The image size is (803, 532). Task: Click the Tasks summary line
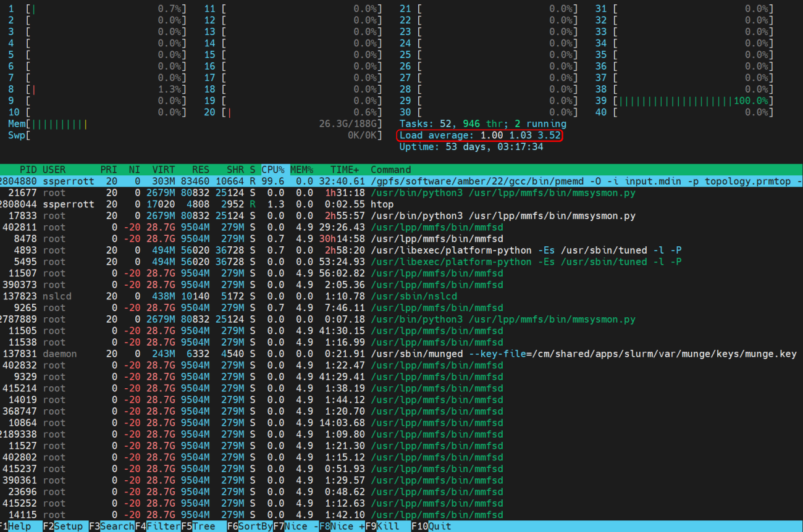pos(482,124)
